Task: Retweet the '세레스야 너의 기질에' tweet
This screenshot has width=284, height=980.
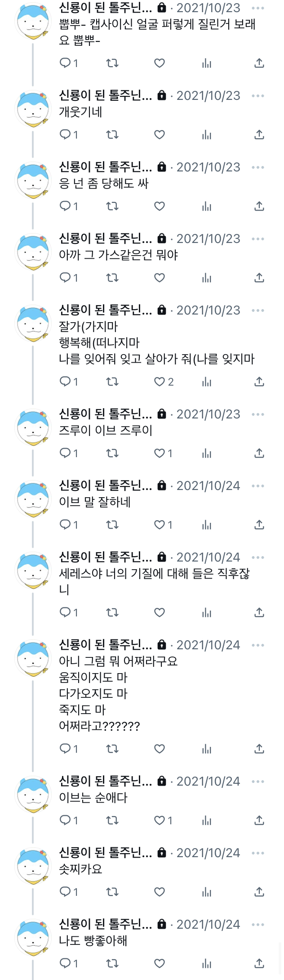Action: [112, 612]
